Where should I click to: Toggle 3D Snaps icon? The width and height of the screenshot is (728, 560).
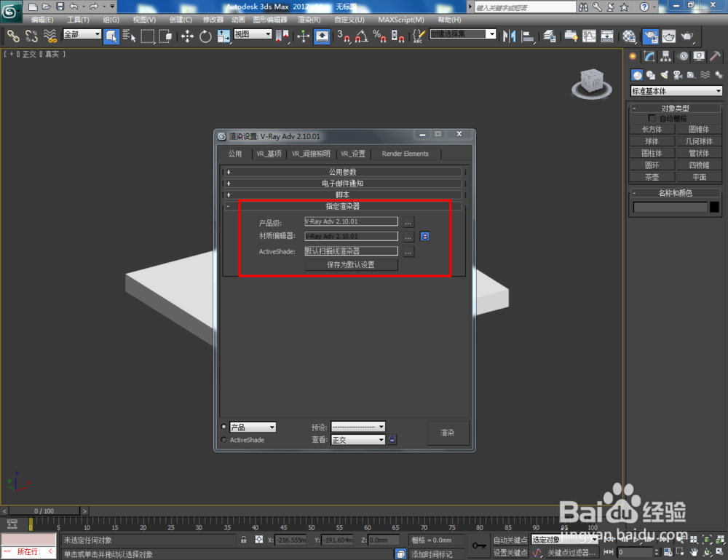coord(343,36)
